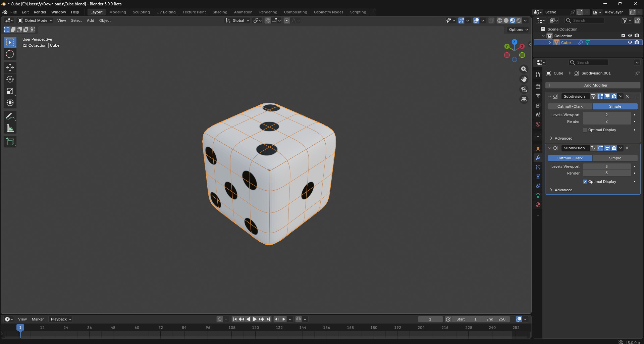Screen dimensions: 644x344
Task: Open the Material properties tab
Action: pos(538,205)
